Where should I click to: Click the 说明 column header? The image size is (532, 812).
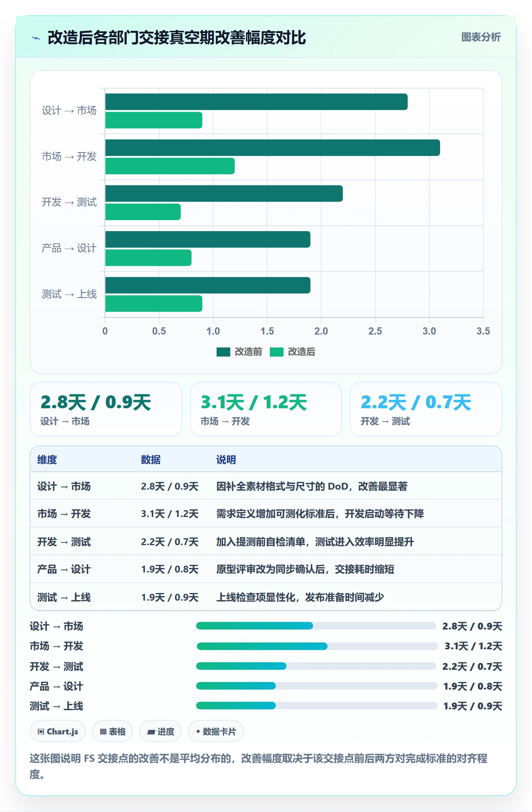tap(226, 460)
